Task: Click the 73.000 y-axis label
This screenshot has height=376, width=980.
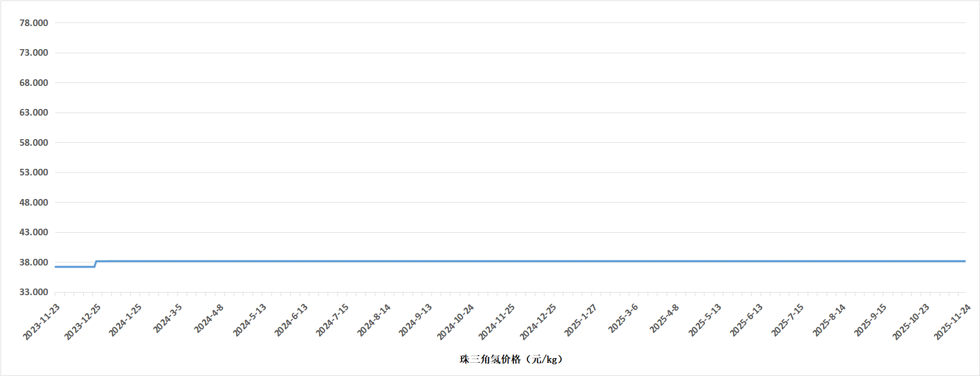Action: [34, 53]
